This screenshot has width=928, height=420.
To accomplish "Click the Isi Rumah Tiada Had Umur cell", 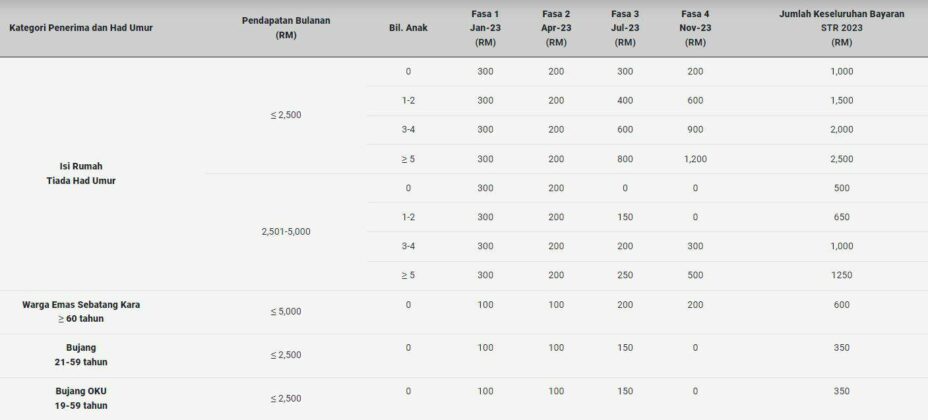I will tap(81, 174).
